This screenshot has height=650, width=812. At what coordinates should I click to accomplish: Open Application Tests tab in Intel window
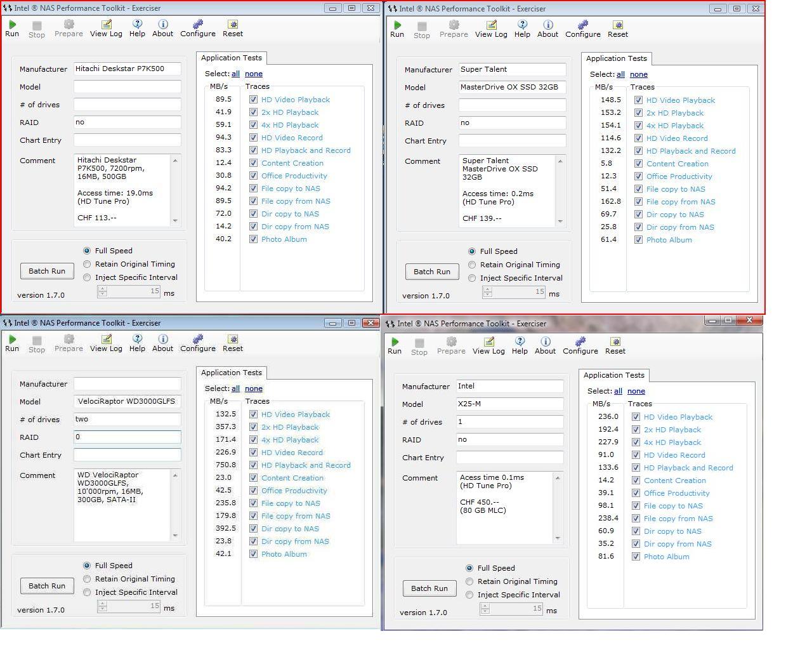pos(614,375)
